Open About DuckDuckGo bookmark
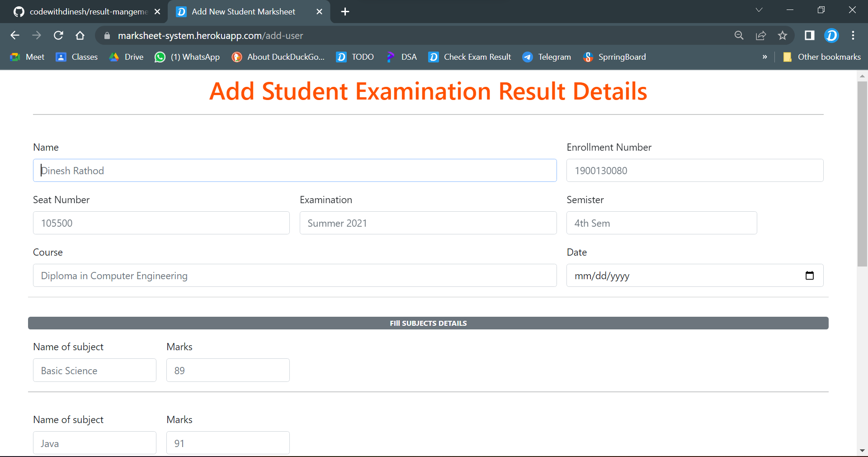The height and width of the screenshot is (457, 868). click(278, 57)
